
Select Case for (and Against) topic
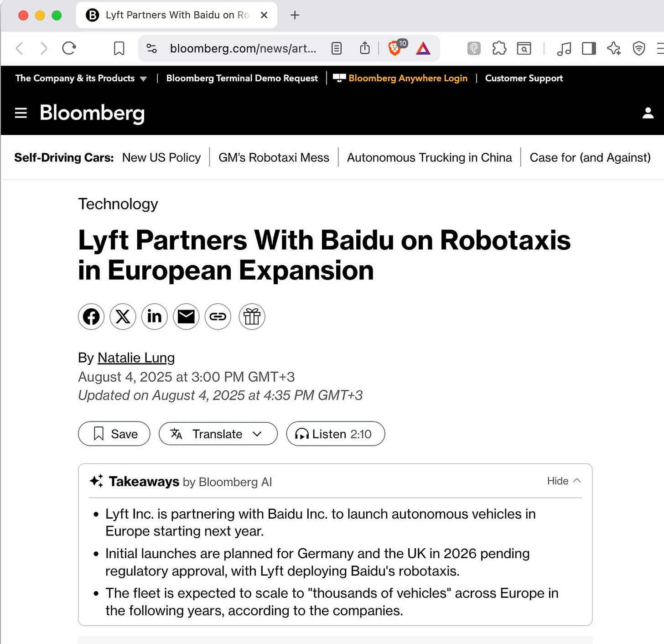tap(590, 157)
